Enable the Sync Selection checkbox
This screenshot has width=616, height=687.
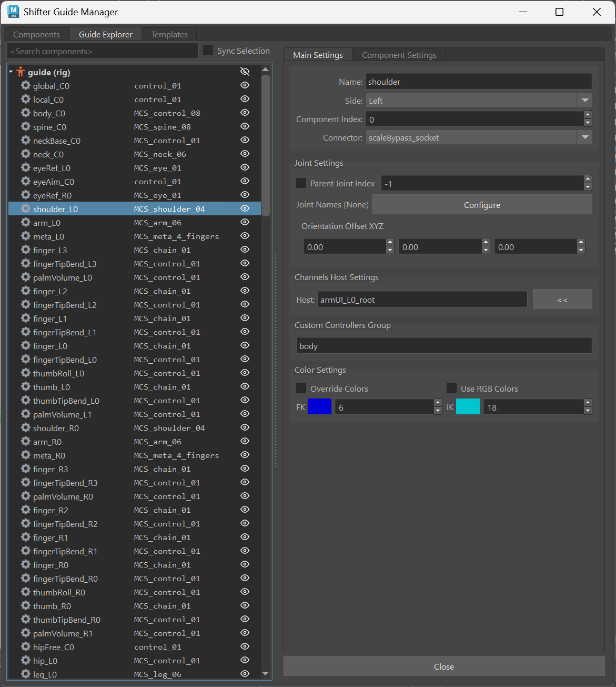click(x=208, y=51)
